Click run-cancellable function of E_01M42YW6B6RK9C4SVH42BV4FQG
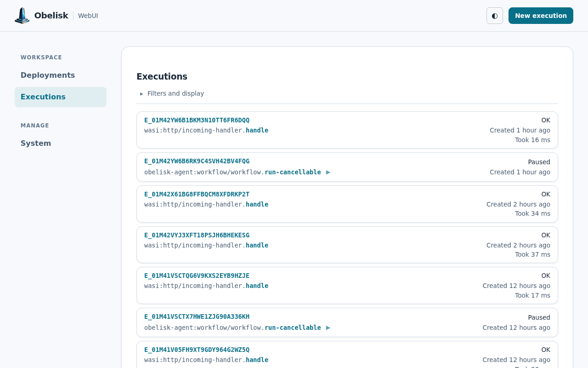 (x=293, y=172)
